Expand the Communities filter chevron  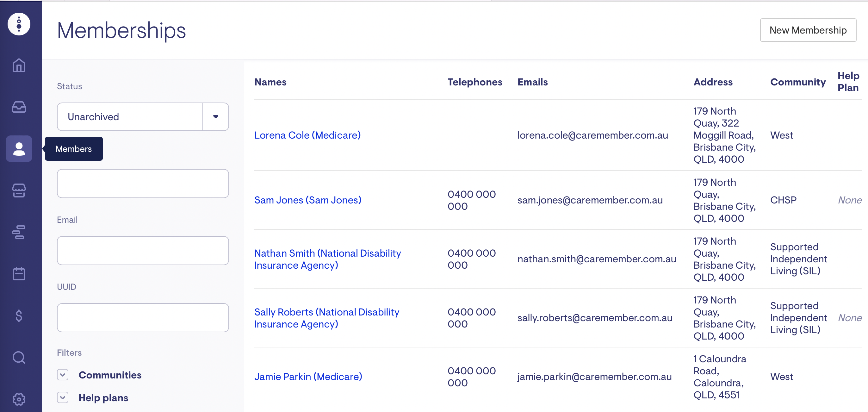tap(63, 375)
